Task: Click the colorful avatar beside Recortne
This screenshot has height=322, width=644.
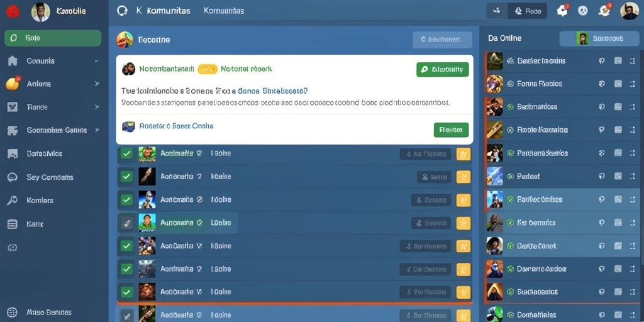Action: point(125,40)
